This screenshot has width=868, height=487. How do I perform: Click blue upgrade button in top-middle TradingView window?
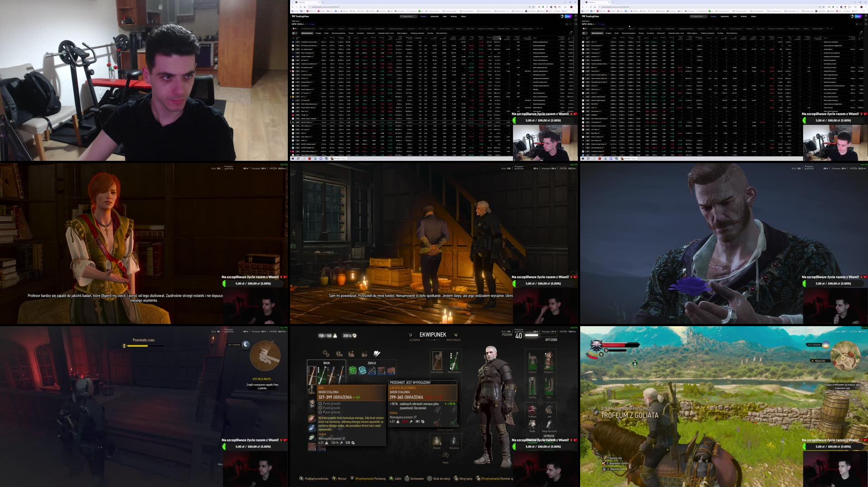(x=568, y=16)
